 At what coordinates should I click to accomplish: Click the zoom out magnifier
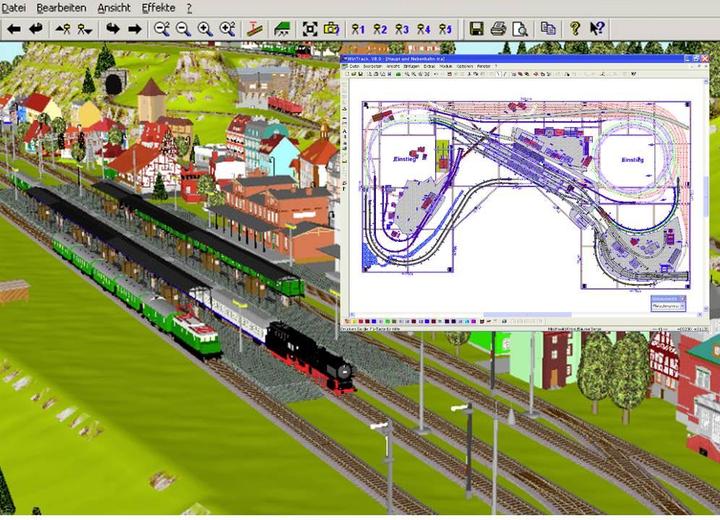[x=184, y=29]
